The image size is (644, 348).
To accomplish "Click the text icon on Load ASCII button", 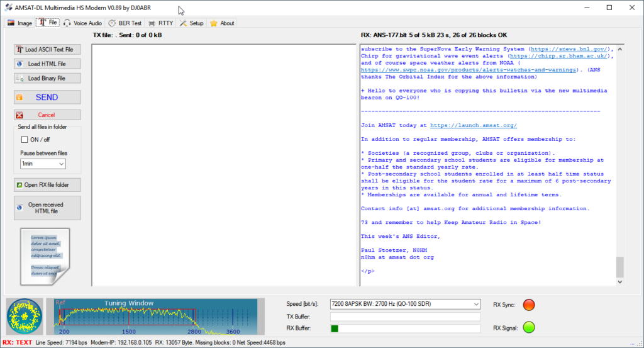I will [x=19, y=49].
